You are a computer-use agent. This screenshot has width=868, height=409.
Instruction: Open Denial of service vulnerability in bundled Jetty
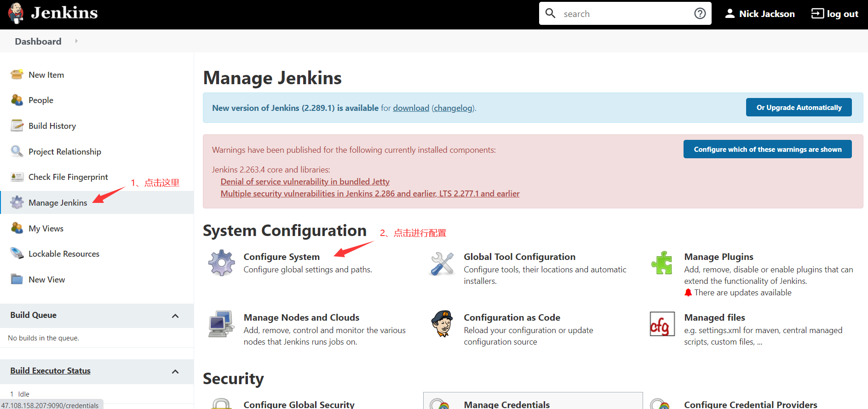tap(305, 181)
